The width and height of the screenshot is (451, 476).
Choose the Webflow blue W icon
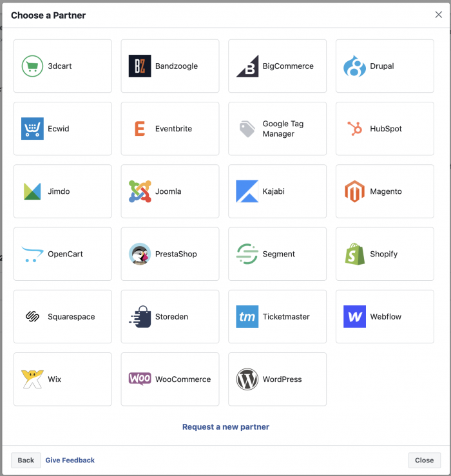pyautogui.click(x=354, y=317)
